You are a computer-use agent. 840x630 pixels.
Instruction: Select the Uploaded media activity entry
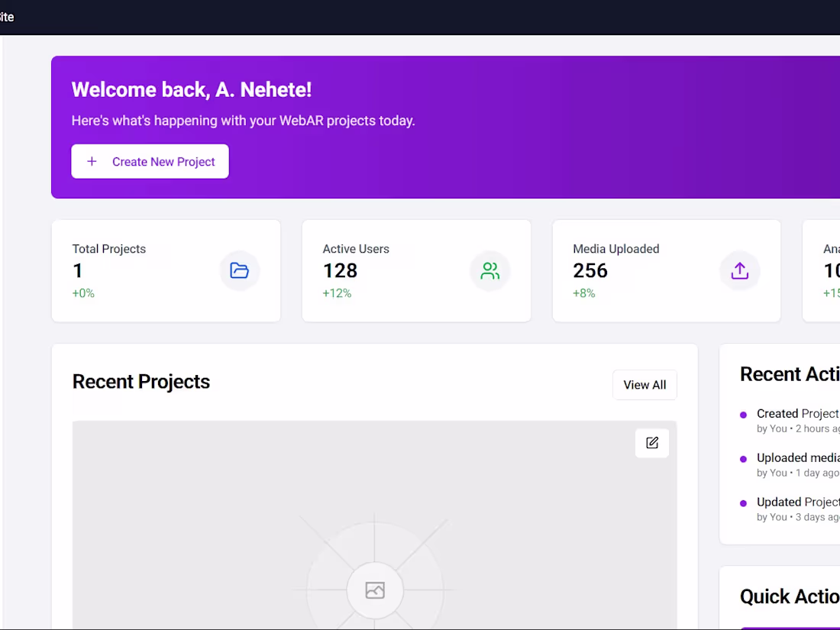click(794, 464)
